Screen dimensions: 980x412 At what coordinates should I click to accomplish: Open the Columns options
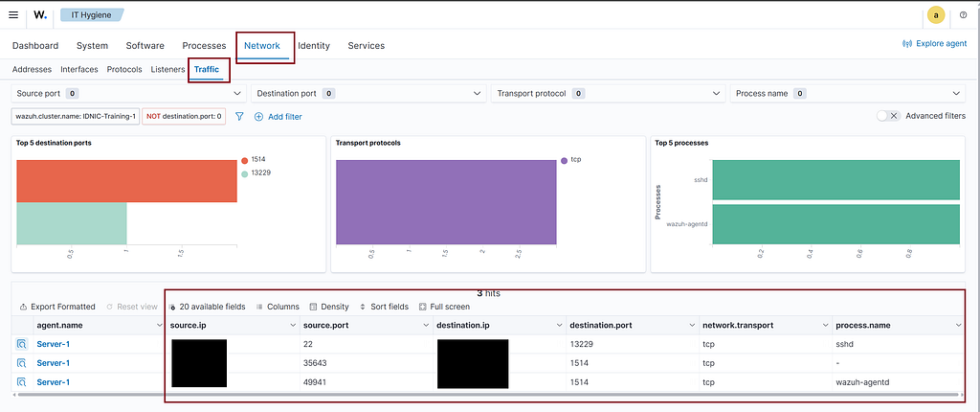coord(278,307)
